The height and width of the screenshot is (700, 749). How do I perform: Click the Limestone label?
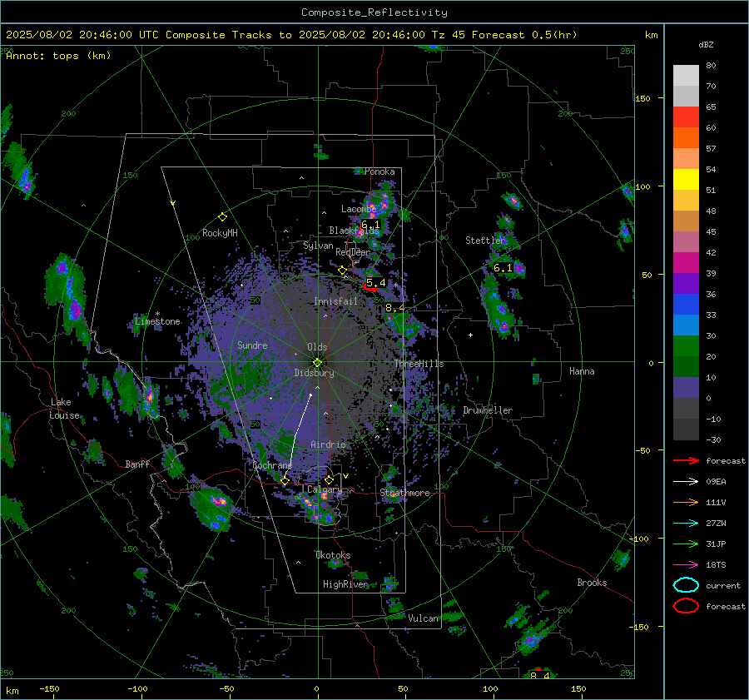[x=157, y=321]
